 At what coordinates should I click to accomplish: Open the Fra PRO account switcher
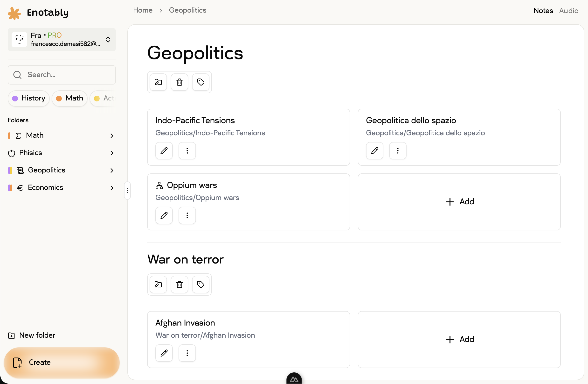[62, 40]
